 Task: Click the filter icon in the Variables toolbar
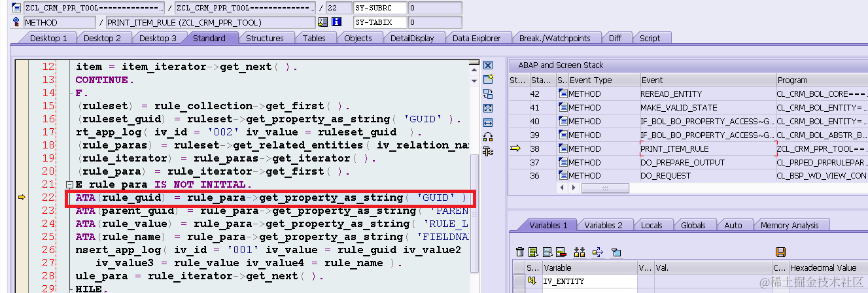616,252
